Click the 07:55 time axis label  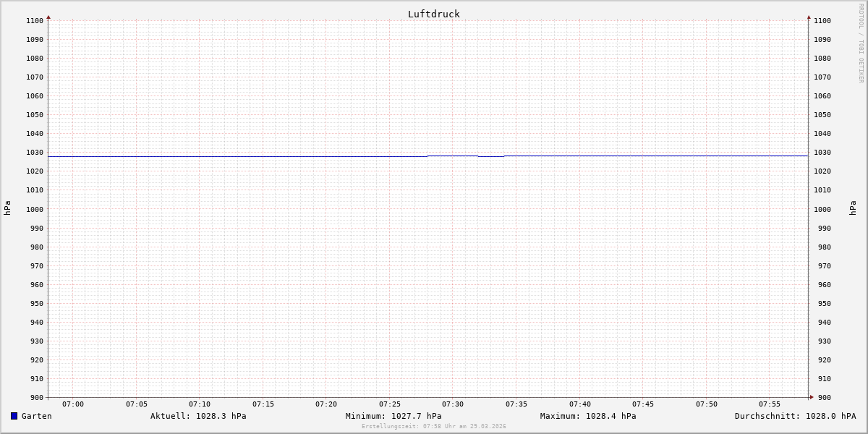pos(770,404)
